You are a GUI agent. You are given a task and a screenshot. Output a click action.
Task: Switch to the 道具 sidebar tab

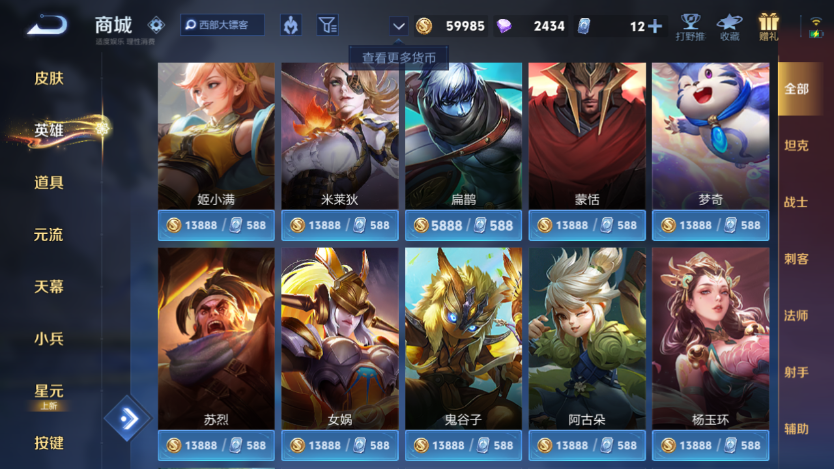pyautogui.click(x=49, y=182)
